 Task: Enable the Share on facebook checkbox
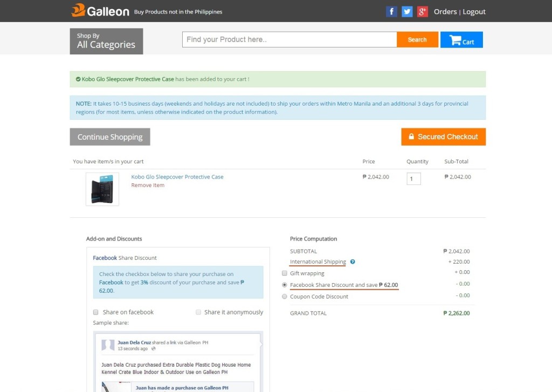click(95, 312)
